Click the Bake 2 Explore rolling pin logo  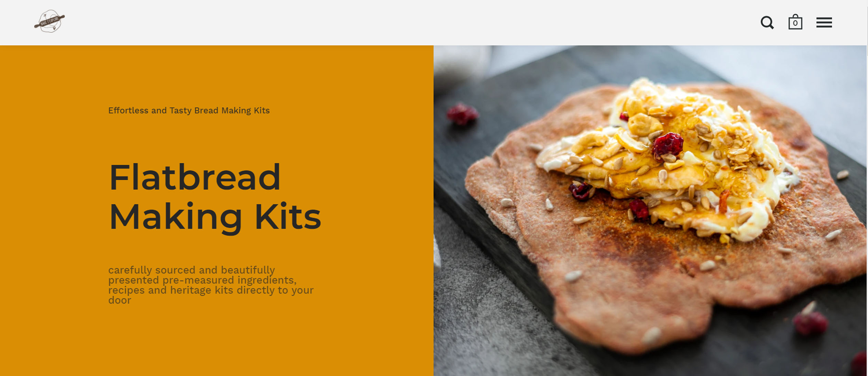[50, 21]
